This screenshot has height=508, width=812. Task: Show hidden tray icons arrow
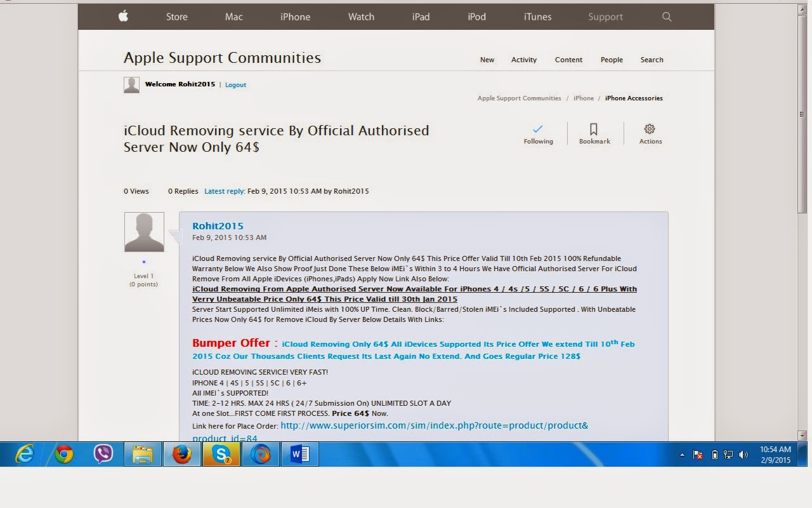click(682, 455)
